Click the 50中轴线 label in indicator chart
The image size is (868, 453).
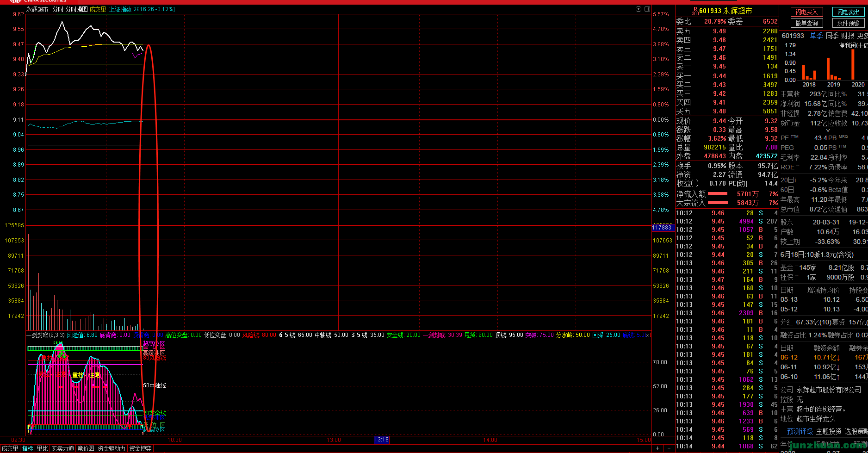(155, 385)
